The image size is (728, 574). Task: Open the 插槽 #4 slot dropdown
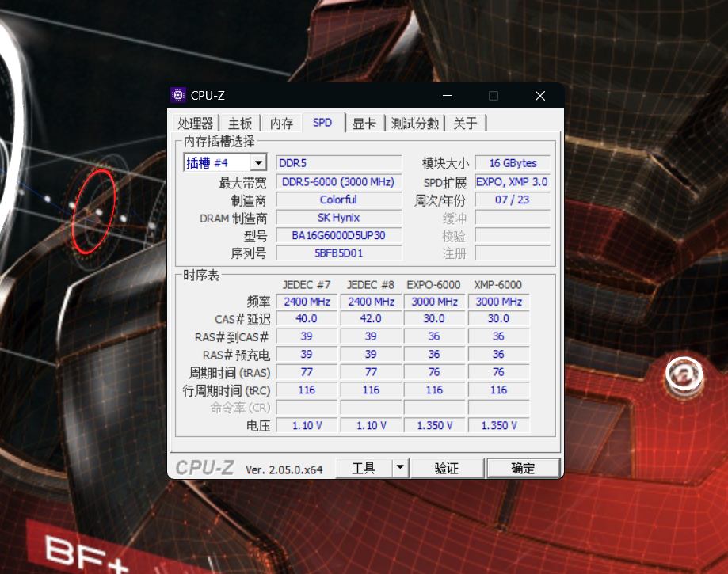[x=257, y=163]
